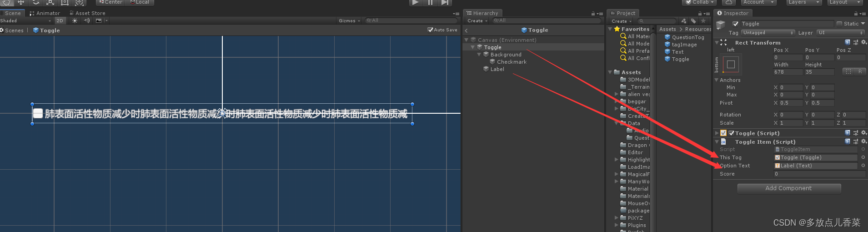868x232 pixels.
Task: Click the Play button
Action: pyautogui.click(x=416, y=2)
